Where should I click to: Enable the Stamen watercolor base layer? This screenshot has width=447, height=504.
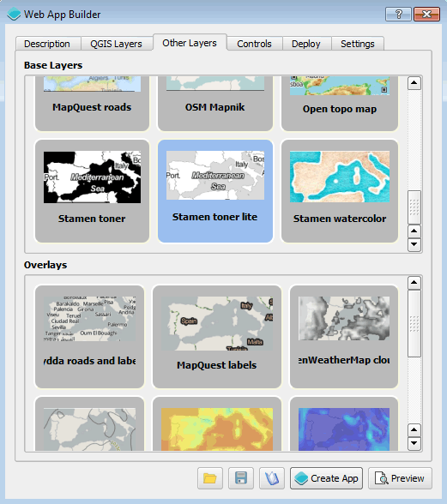pyautogui.click(x=340, y=191)
